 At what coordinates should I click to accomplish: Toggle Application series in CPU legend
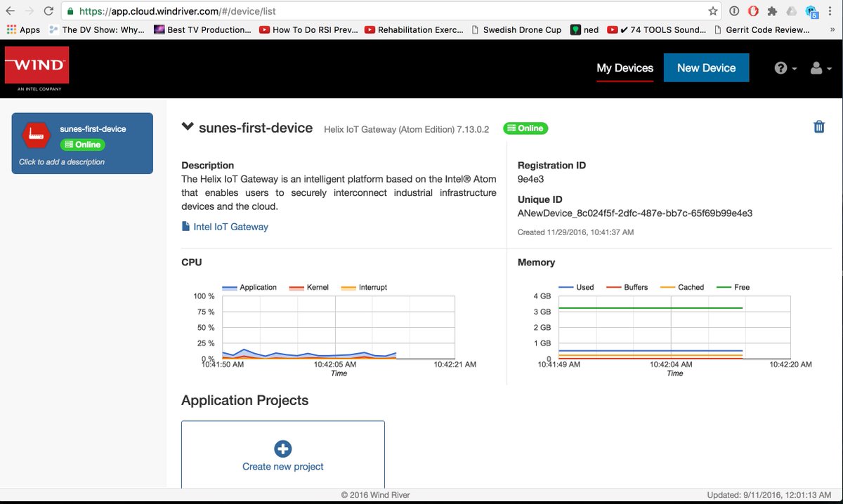pos(249,287)
